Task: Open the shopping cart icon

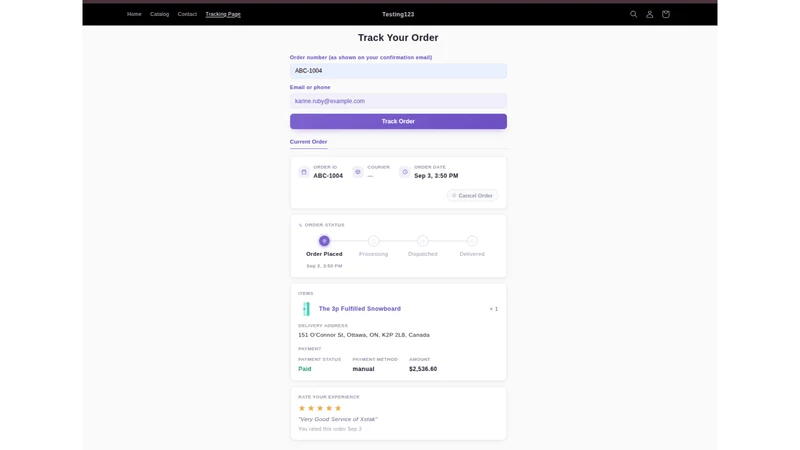Action: click(666, 14)
